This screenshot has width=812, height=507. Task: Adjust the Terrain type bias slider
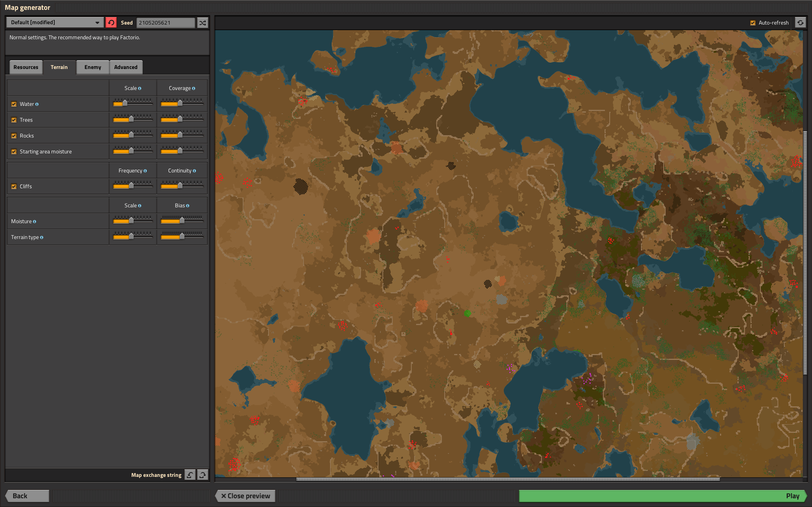182,236
